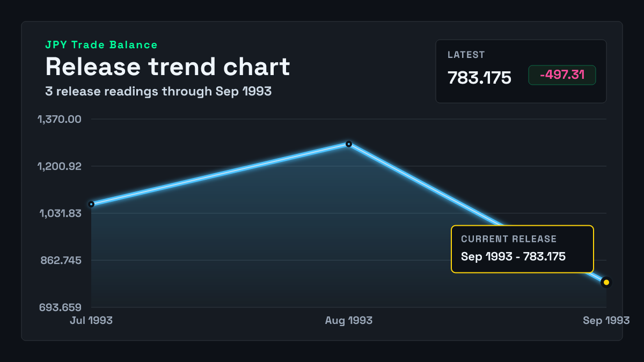Click the Aug 1993 peak data point
Screen dimensions: 644x362
(x=349, y=144)
